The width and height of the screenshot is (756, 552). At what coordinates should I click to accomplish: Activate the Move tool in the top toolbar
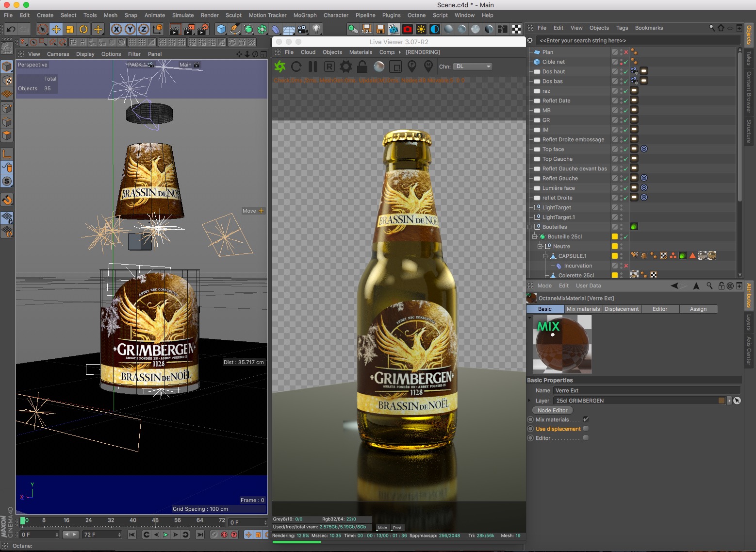pyautogui.click(x=56, y=29)
